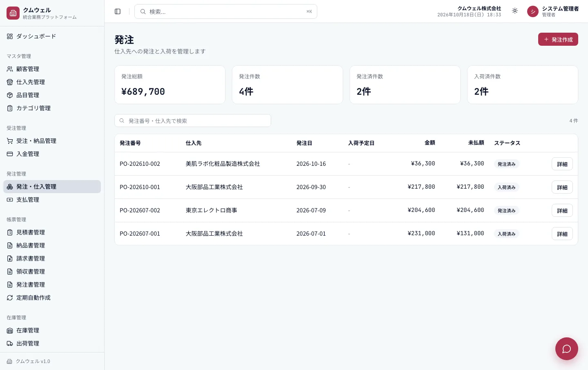Click the 入荷済件数 card
The image size is (588, 370).
pyautogui.click(x=523, y=85)
